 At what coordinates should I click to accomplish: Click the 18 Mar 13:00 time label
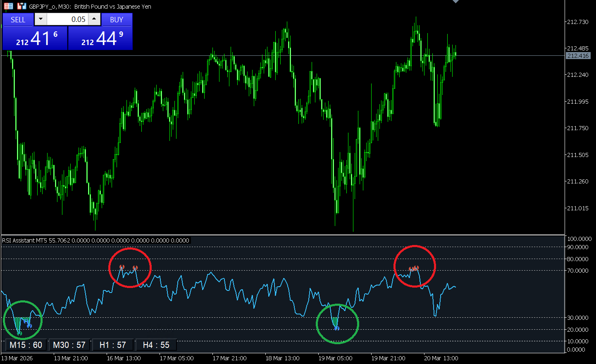282,358
